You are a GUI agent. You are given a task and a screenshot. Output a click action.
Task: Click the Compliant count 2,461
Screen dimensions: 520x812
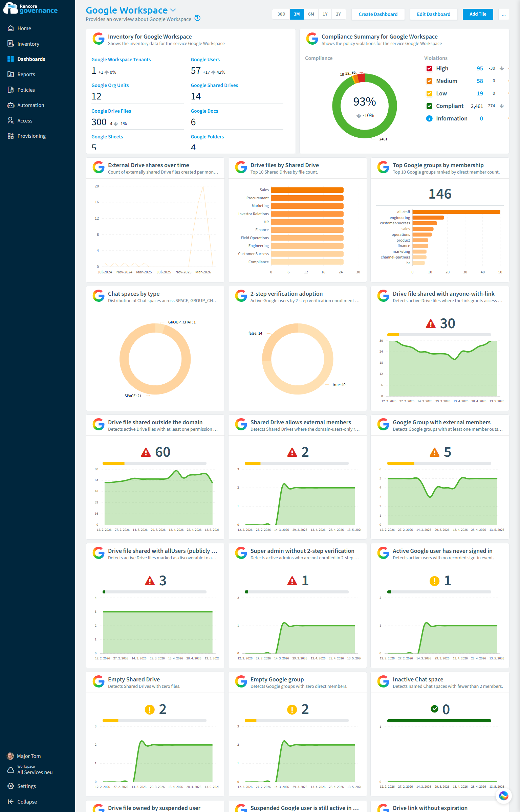pyautogui.click(x=477, y=106)
